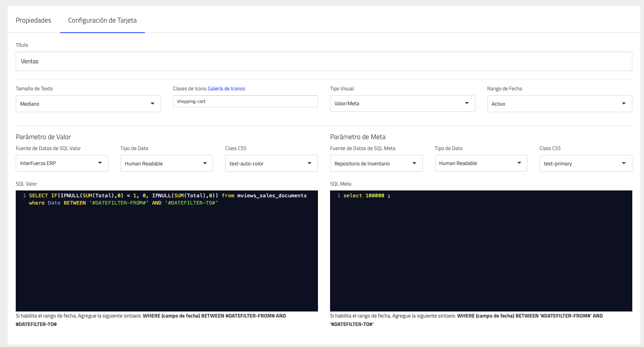Click line number 1 in SQL Meta editor
Viewport: 644px width, 347px height.
(x=339, y=196)
